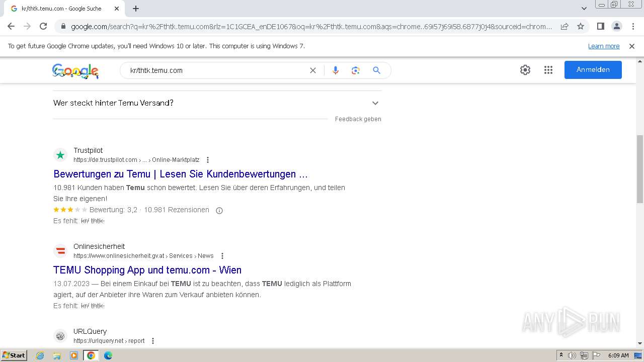Image resolution: width=644 pixels, height=362 pixels.
Task: Open Google apps grid
Action: click(548, 70)
